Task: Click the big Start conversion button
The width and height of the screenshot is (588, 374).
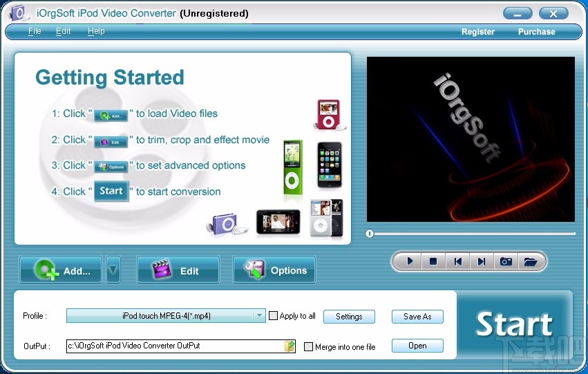Action: [x=514, y=324]
